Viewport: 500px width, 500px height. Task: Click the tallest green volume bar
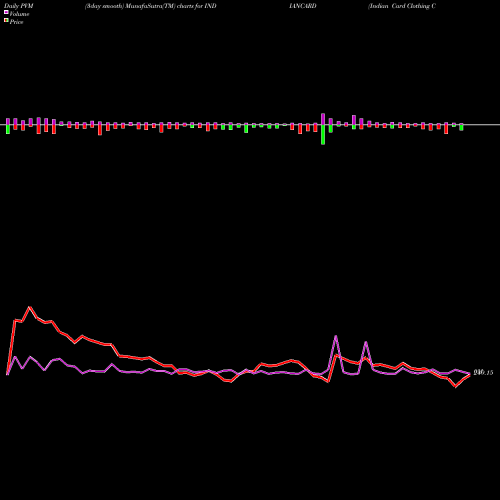click(323, 135)
